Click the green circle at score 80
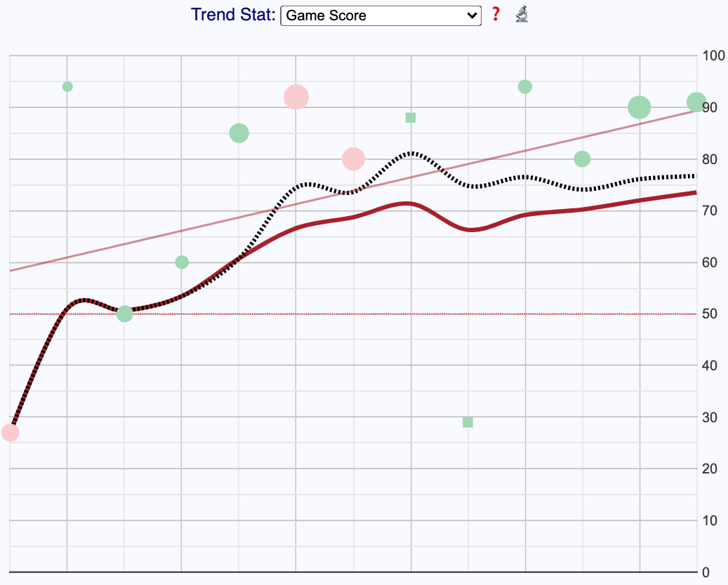 point(582,159)
